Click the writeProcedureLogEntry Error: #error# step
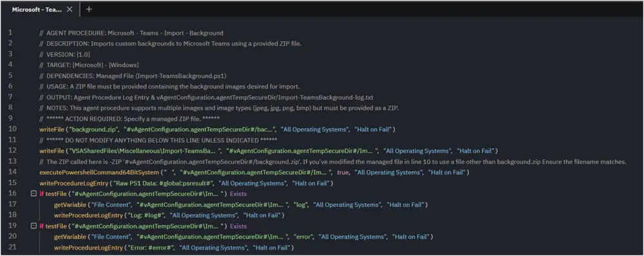Screen dimensions: 644x256 pyautogui.click(x=174, y=248)
